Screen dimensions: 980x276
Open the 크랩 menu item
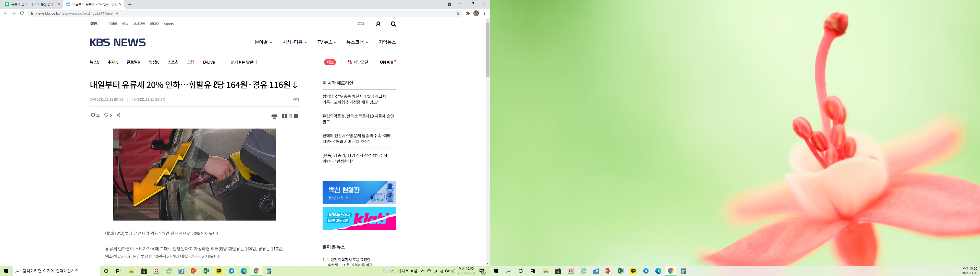[191, 62]
